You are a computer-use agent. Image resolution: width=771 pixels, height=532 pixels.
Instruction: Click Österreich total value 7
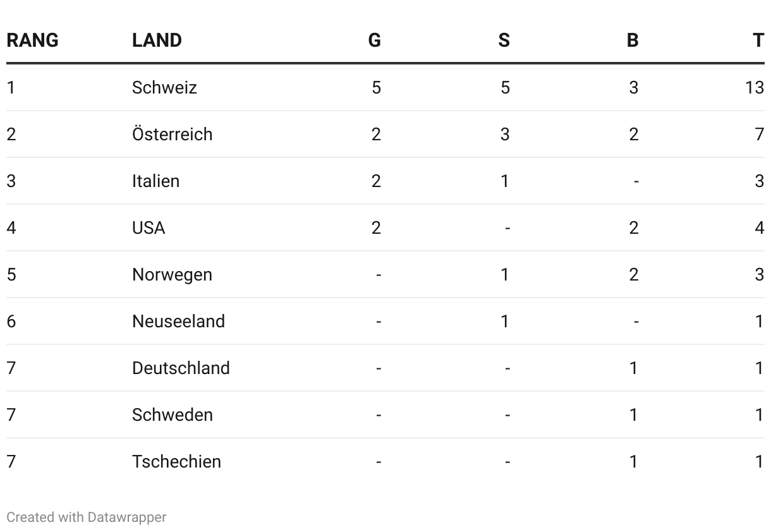[x=759, y=134]
